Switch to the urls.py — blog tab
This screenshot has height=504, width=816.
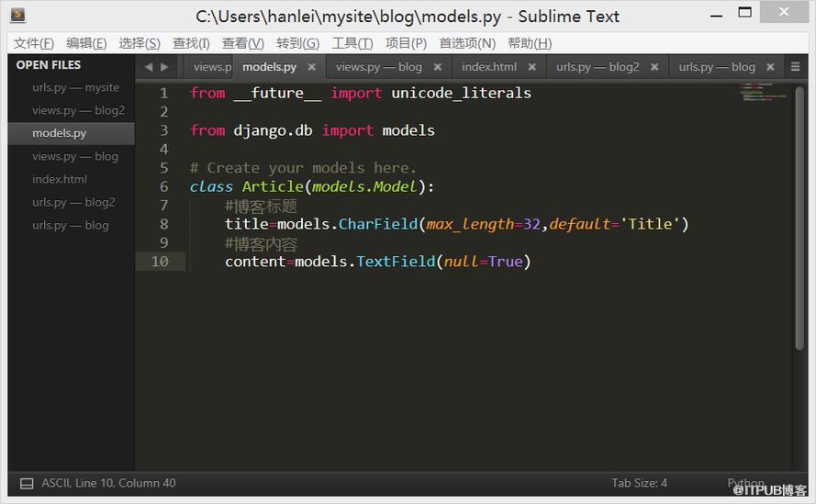(x=717, y=67)
